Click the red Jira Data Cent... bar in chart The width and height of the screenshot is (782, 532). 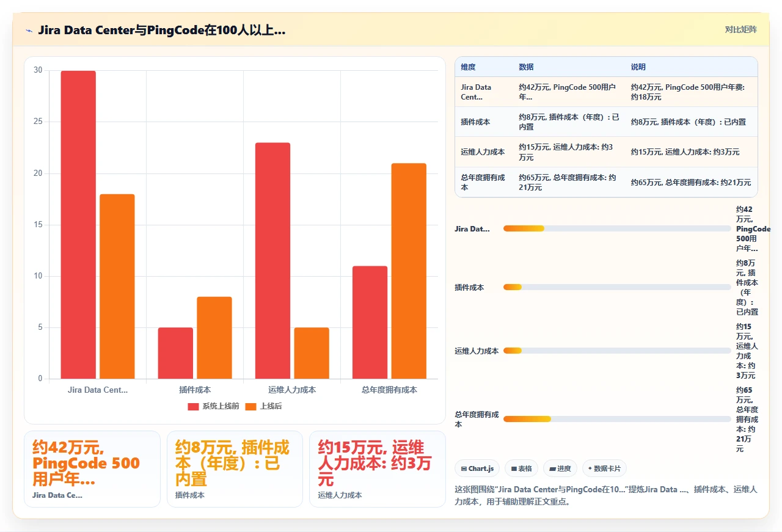coord(78,225)
